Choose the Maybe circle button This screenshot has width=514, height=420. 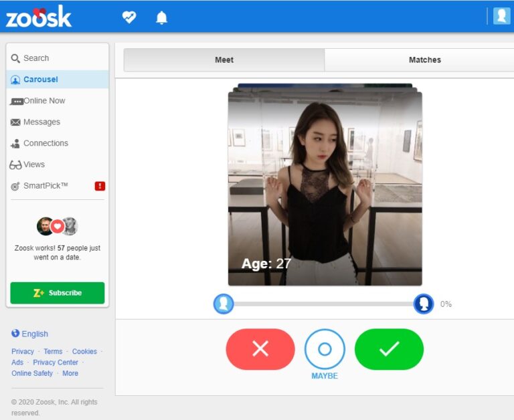pyautogui.click(x=325, y=349)
